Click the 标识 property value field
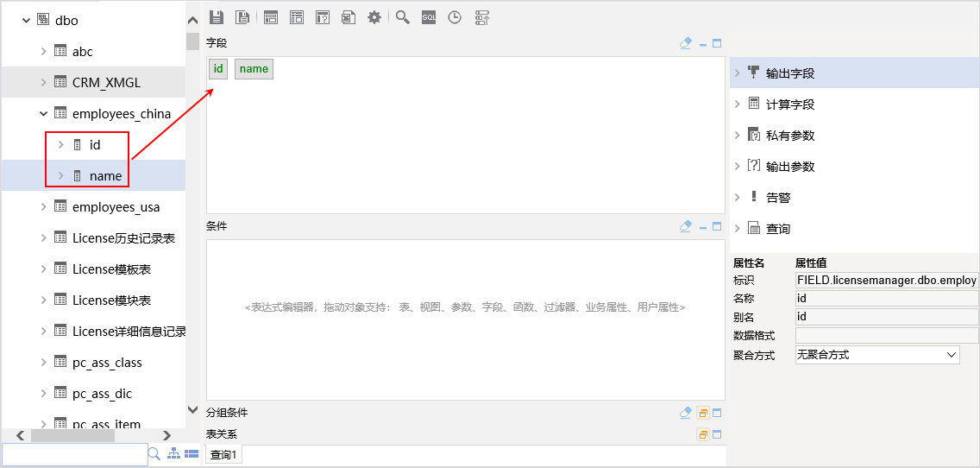Image resolution: width=980 pixels, height=468 pixels. pos(887,280)
